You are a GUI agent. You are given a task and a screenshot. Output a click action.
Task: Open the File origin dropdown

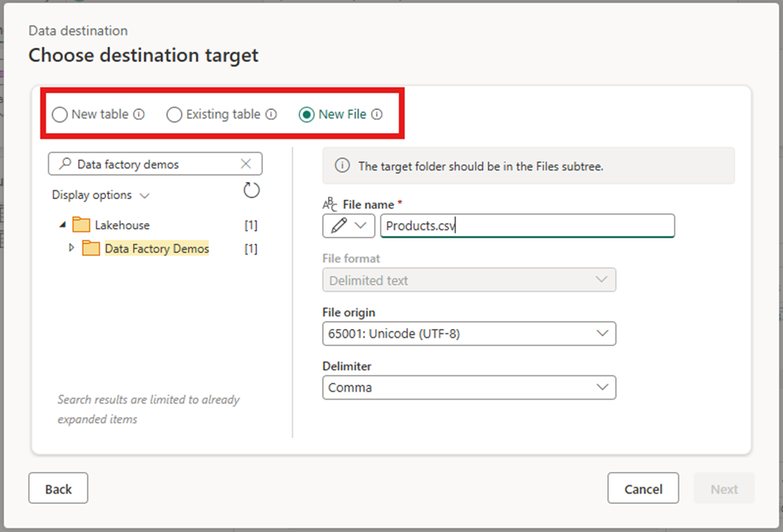coord(469,334)
